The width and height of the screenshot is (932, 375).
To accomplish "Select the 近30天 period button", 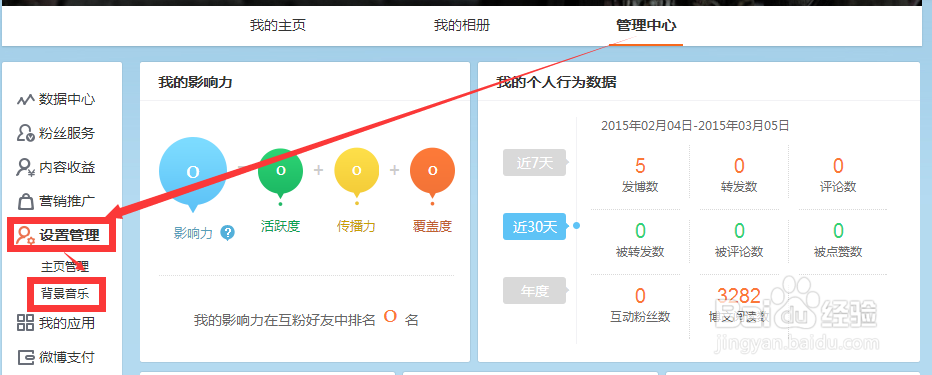I will coord(534,226).
